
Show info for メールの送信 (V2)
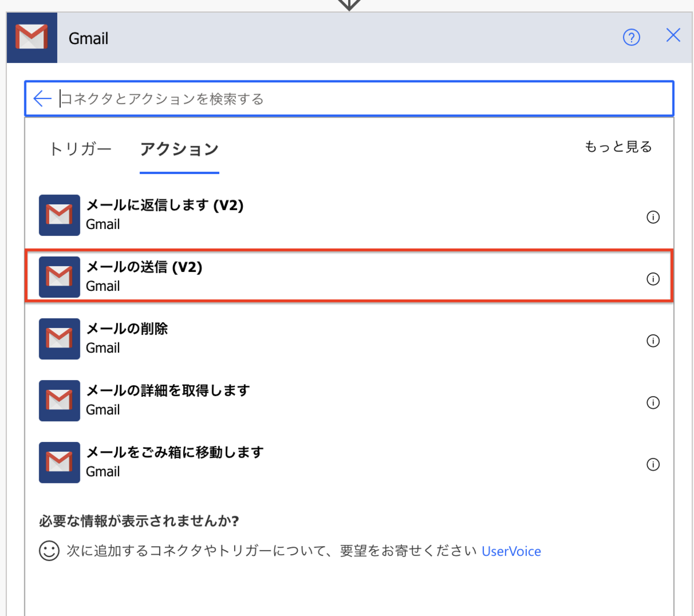(653, 279)
